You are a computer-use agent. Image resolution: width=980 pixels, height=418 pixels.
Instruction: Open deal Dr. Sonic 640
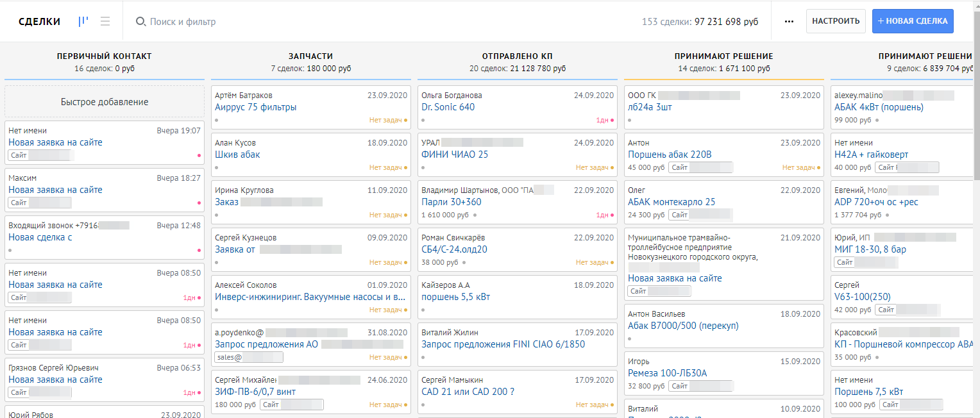(448, 107)
